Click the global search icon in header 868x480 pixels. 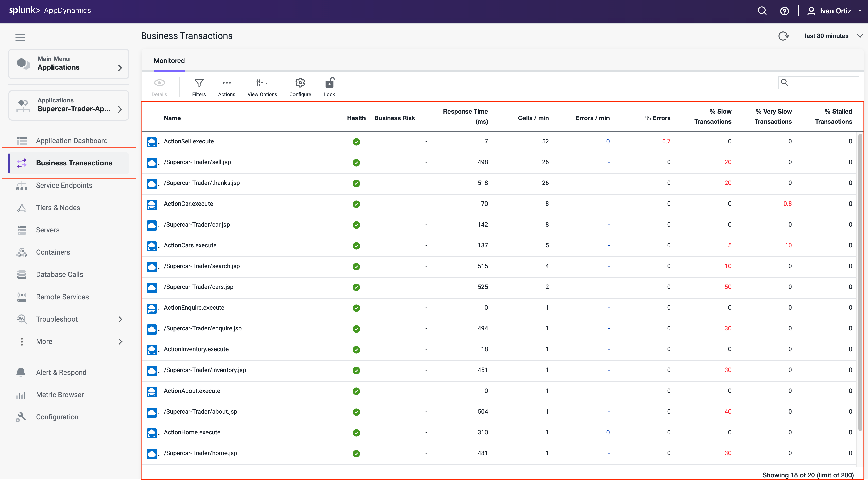(762, 11)
